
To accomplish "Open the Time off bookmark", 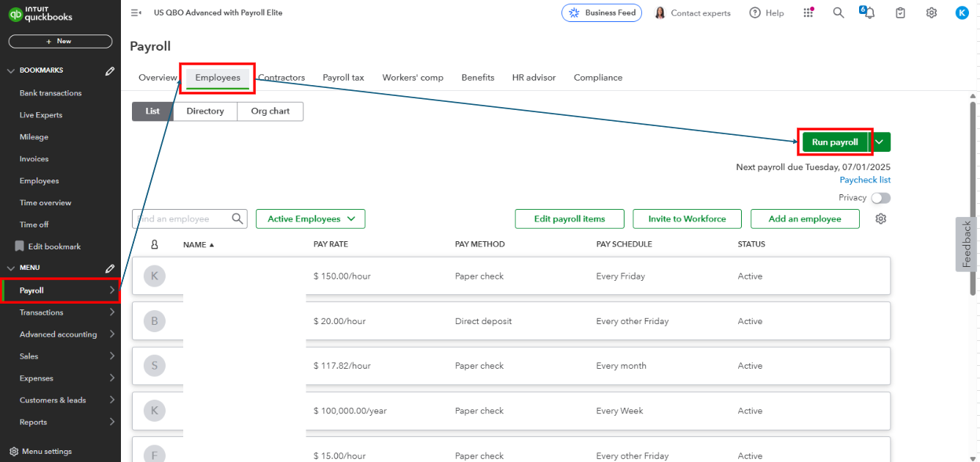I will pyautogui.click(x=34, y=225).
